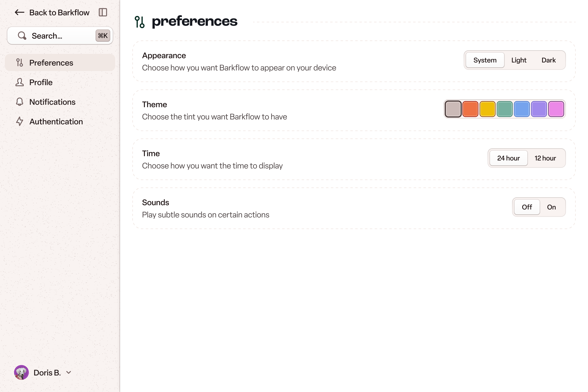The image size is (588, 392).
Task: Select 12 hour time format
Action: tap(545, 158)
